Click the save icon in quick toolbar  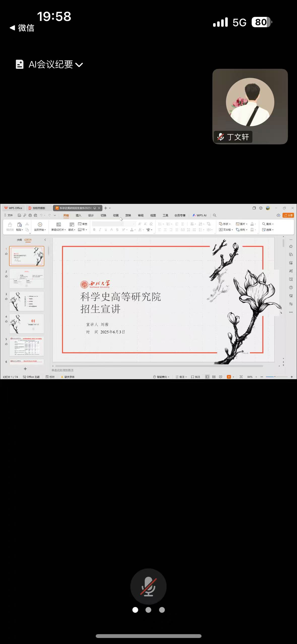click(x=19, y=215)
